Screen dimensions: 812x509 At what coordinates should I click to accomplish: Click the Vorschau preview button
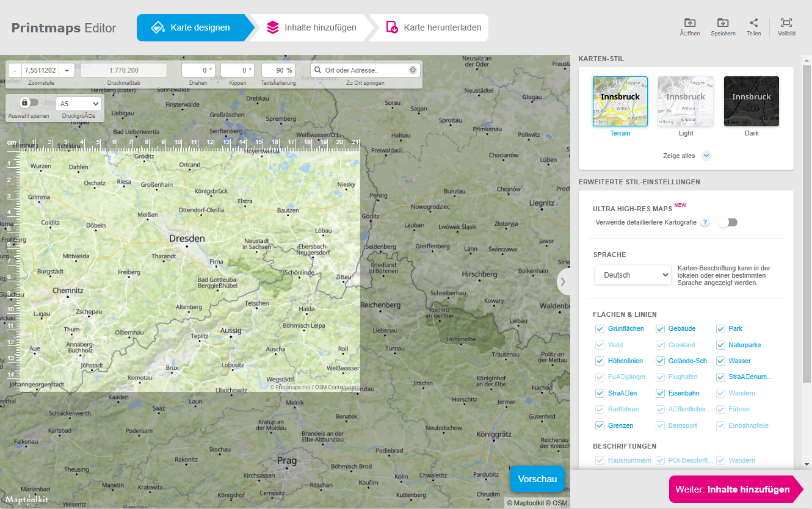pyautogui.click(x=537, y=479)
